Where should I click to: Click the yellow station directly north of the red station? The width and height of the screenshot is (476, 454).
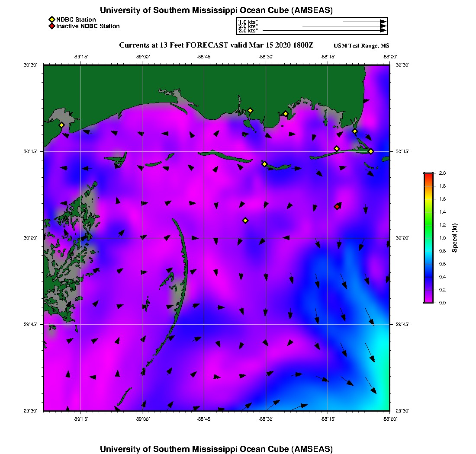(337, 149)
